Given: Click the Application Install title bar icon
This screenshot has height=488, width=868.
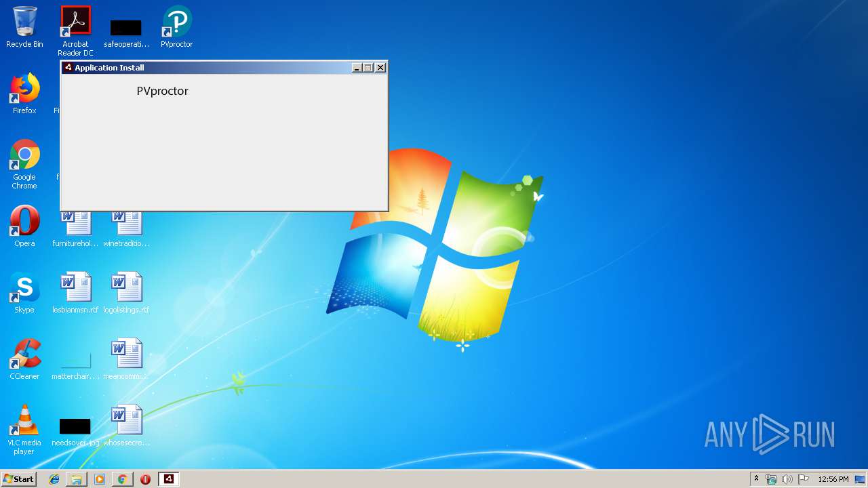Looking at the screenshot, I should [68, 68].
